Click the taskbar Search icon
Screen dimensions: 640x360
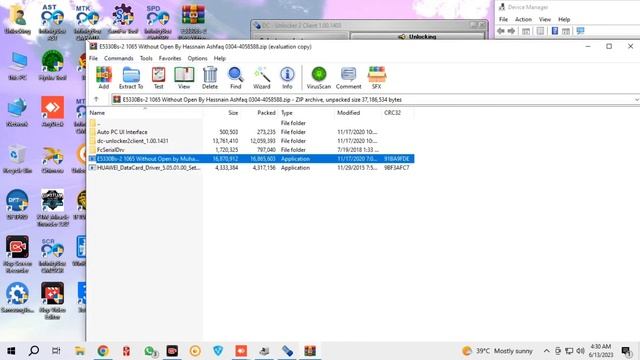point(34,351)
